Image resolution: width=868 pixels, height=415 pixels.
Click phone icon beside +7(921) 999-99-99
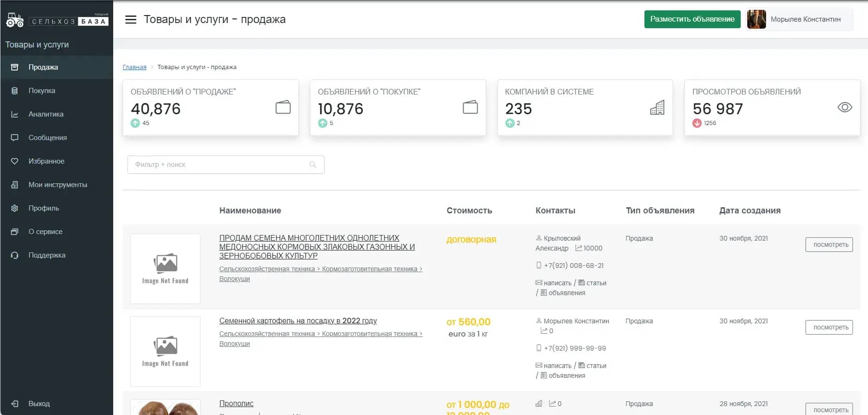point(539,348)
